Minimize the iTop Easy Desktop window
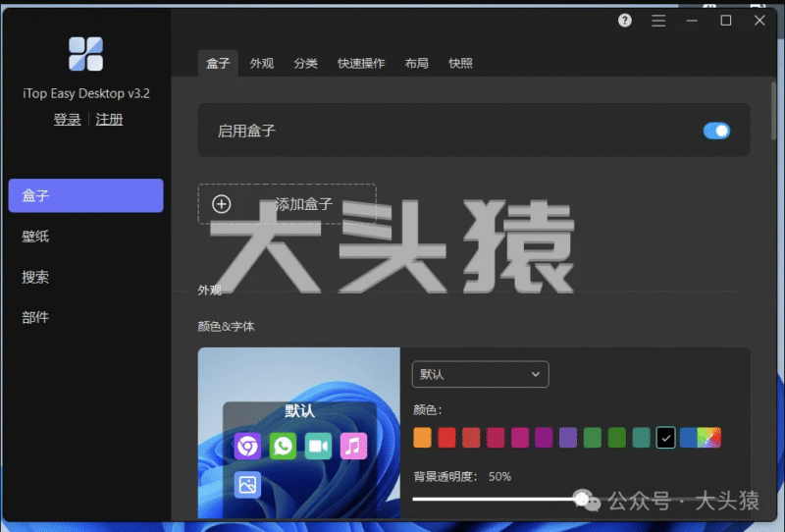The width and height of the screenshot is (785, 532). [692, 21]
